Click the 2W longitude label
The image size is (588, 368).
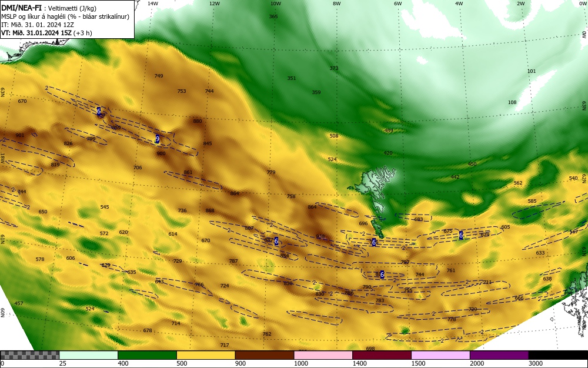click(x=520, y=4)
